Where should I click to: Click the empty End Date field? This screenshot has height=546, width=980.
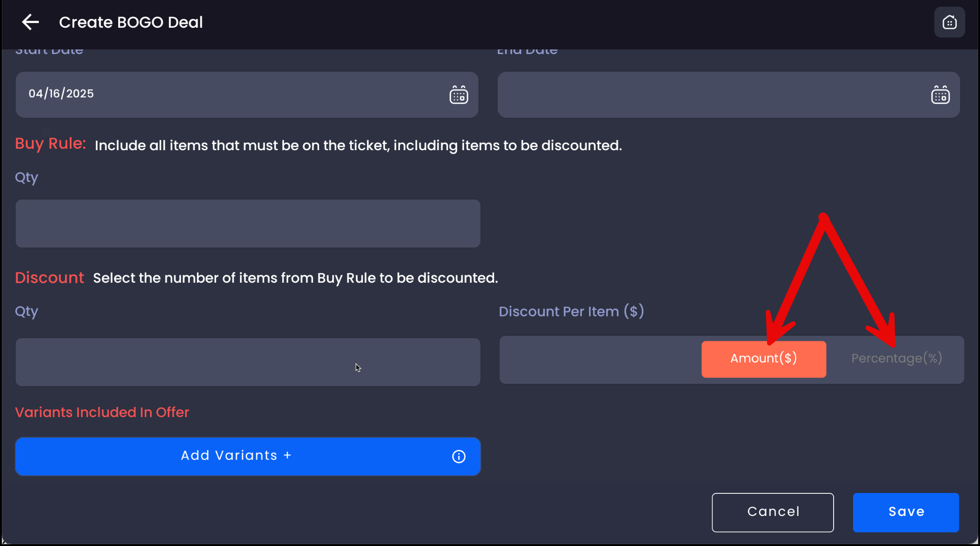coord(711,94)
